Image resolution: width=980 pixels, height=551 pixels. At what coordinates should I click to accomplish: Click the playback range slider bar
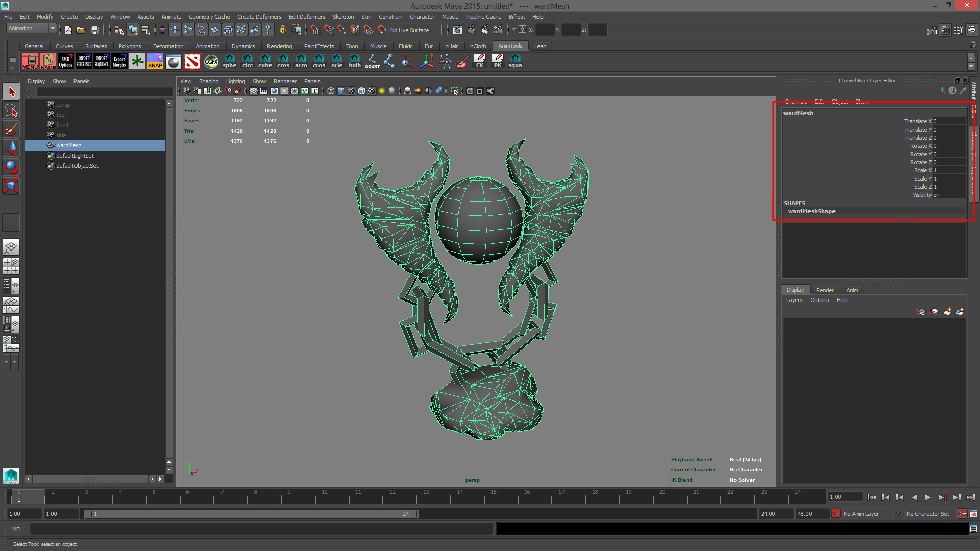(x=253, y=514)
